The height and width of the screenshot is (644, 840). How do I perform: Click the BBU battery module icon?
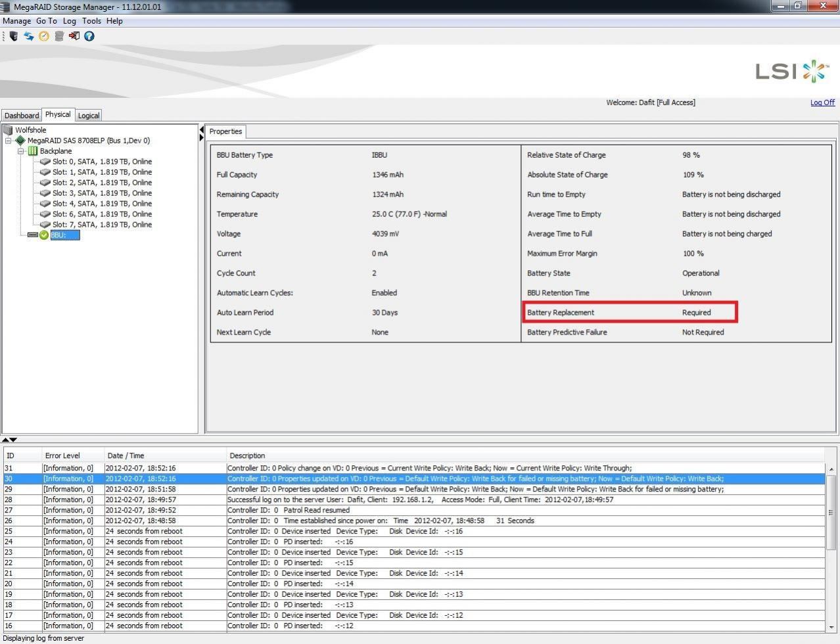tap(33, 235)
